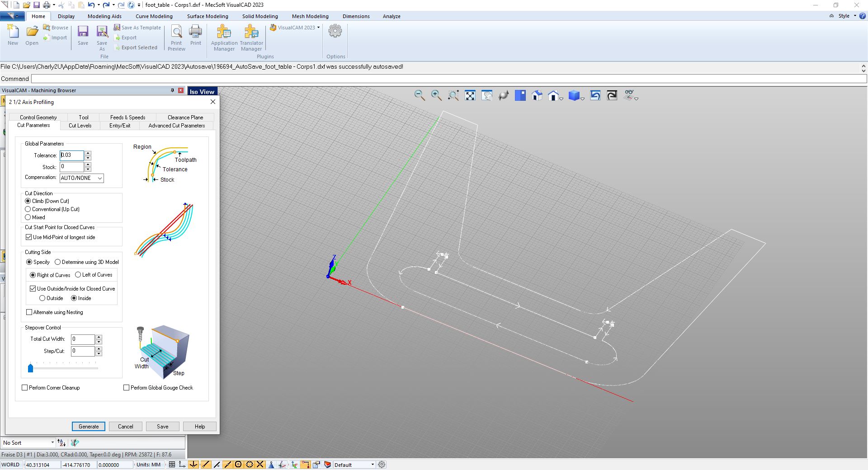
Task: Select the Outside radio button
Action: click(x=42, y=298)
